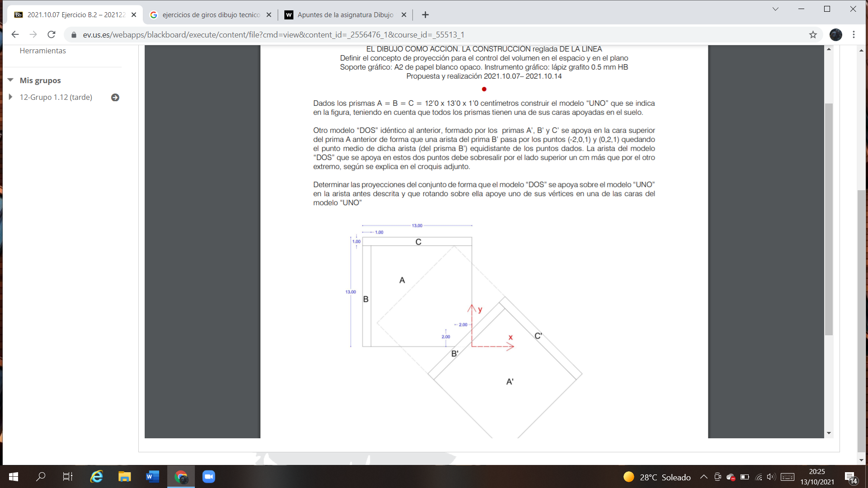Open the battery status tray icon
This screenshot has width=868, height=488.
(745, 477)
